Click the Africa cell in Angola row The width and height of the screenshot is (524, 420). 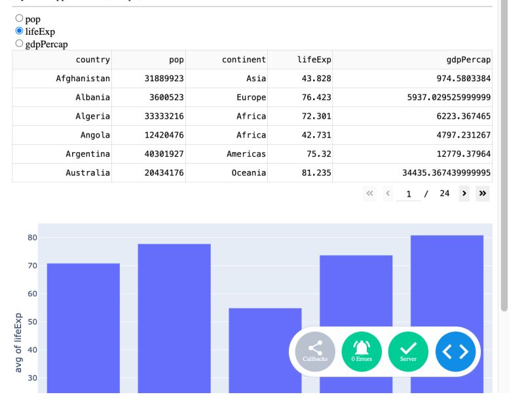227,135
